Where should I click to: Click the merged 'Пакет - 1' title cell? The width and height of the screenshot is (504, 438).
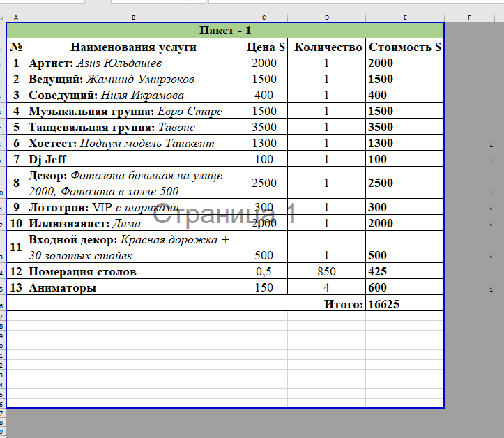point(225,30)
